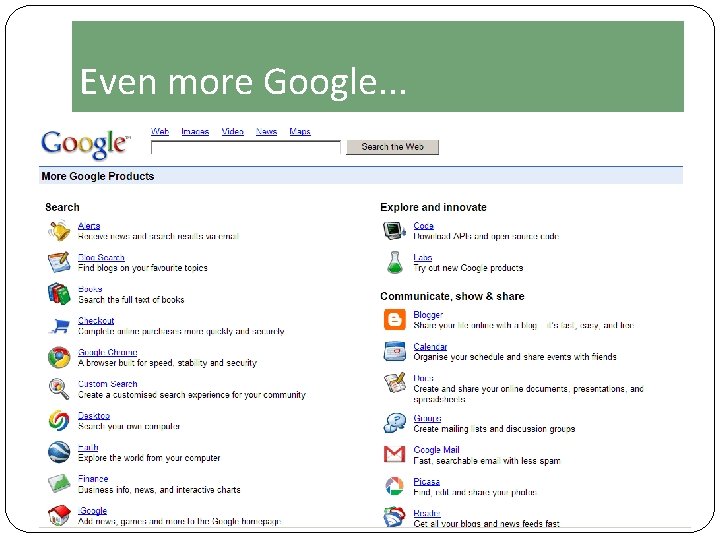The image size is (720, 540).
Task: Follow the Books link
Action: (x=90, y=289)
